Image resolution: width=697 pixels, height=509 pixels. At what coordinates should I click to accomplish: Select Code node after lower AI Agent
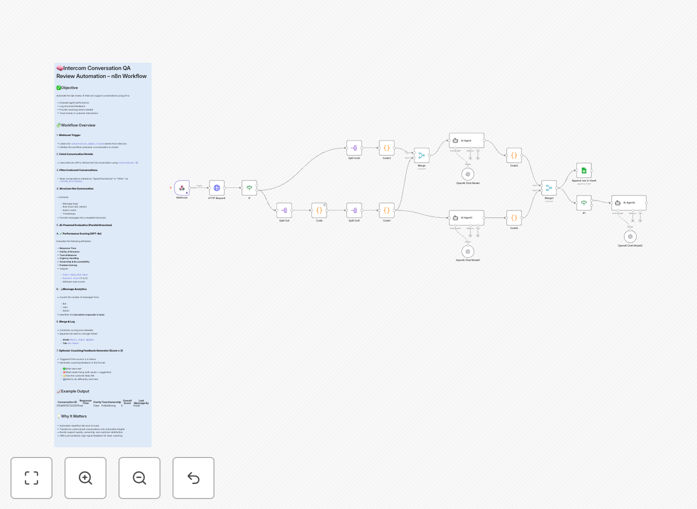click(x=514, y=218)
